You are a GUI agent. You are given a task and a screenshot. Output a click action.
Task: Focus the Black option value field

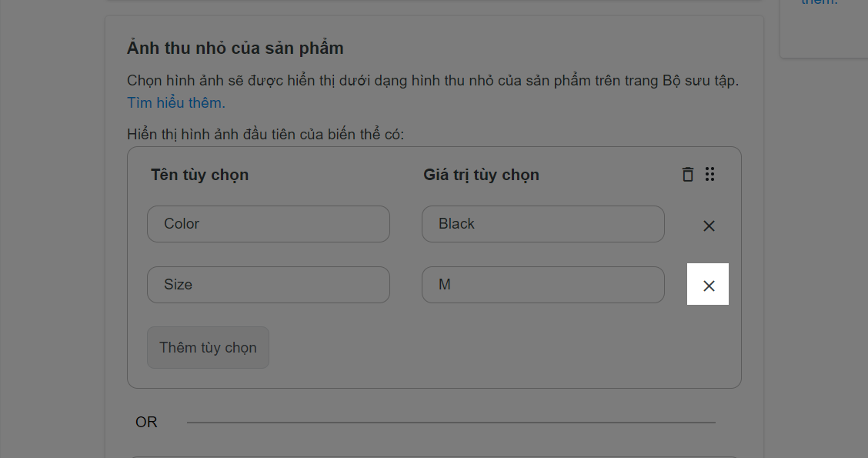(x=543, y=224)
